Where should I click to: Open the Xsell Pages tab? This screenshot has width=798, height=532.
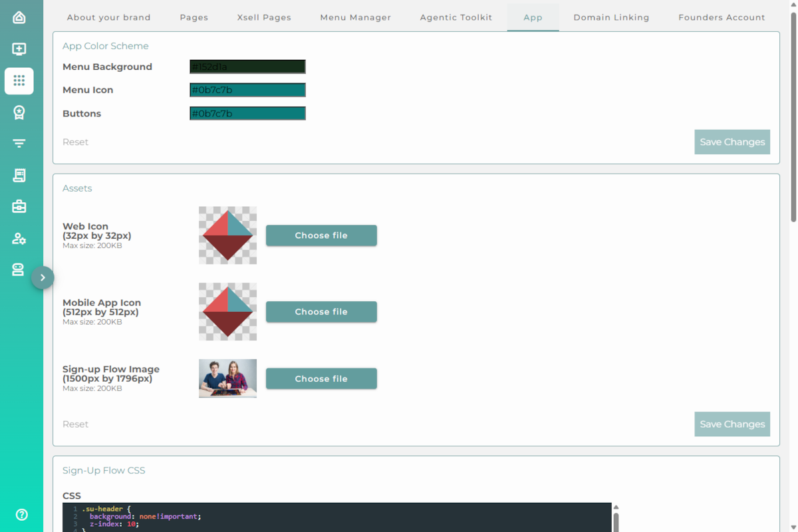(264, 17)
